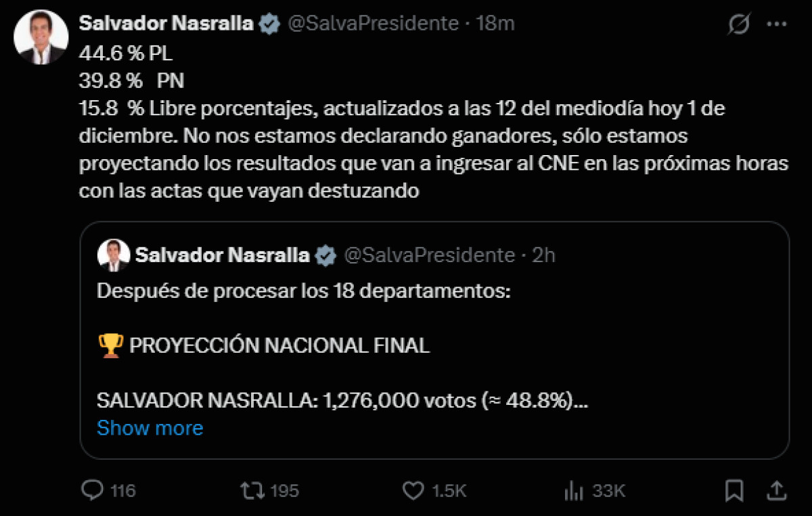Click the quoted tweet's 2h timestamp
The height and width of the screenshot is (516, 812).
click(x=544, y=255)
